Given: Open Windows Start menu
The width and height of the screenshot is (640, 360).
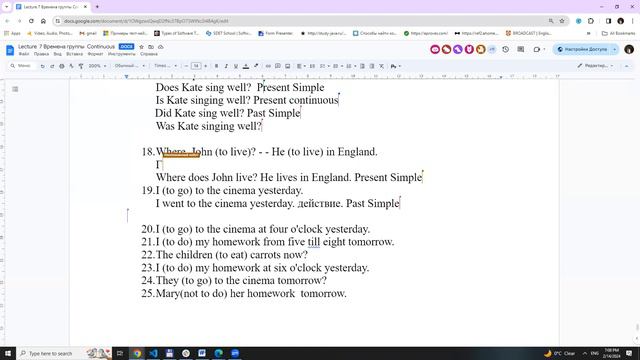Looking at the screenshot, I should [8, 353].
